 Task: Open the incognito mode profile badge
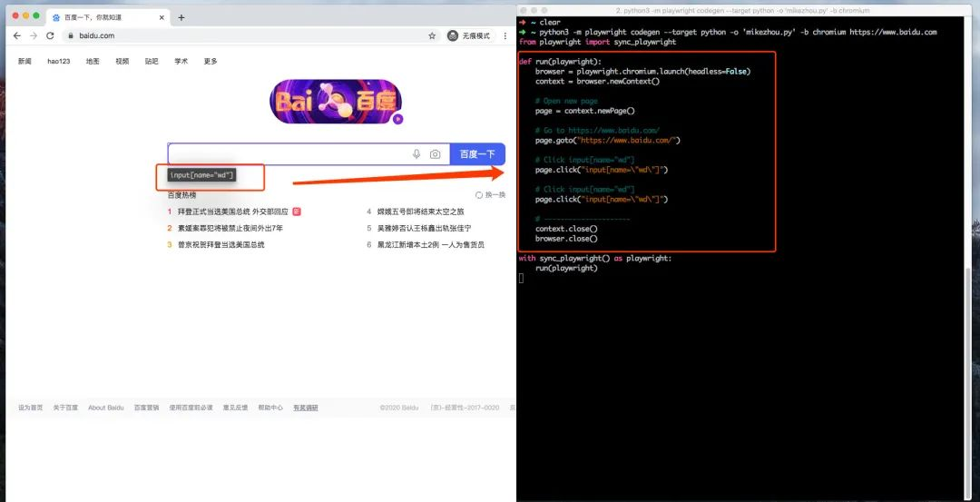pos(471,35)
